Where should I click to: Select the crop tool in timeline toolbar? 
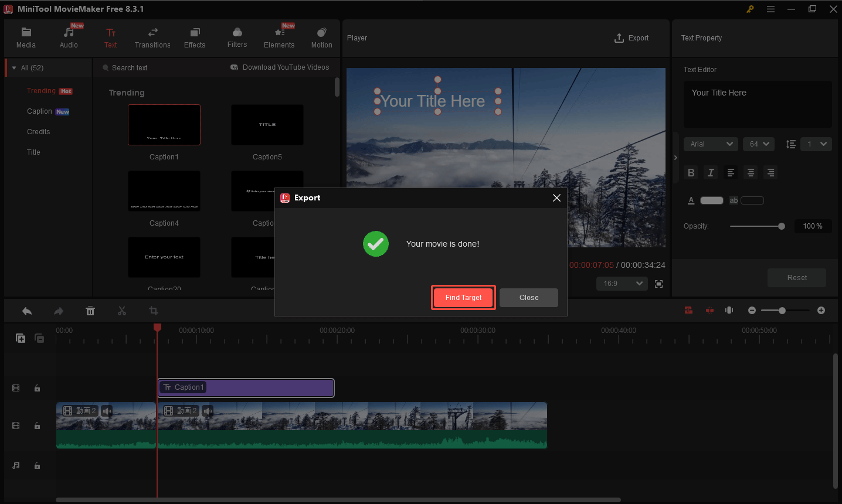(154, 311)
